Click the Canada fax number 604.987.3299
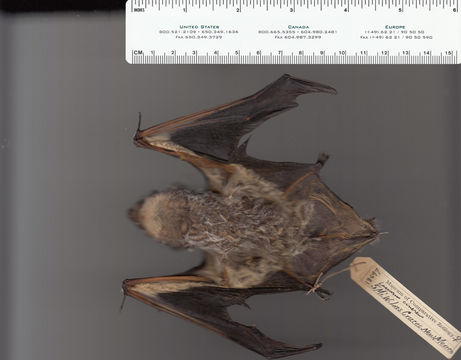Image resolution: width=461 pixels, height=360 pixels. [x=298, y=37]
